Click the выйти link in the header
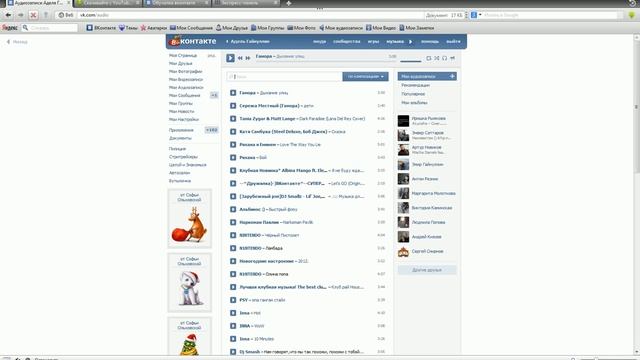Image resolution: width=640 pixels, height=360 pixels. pyautogui.click(x=453, y=42)
